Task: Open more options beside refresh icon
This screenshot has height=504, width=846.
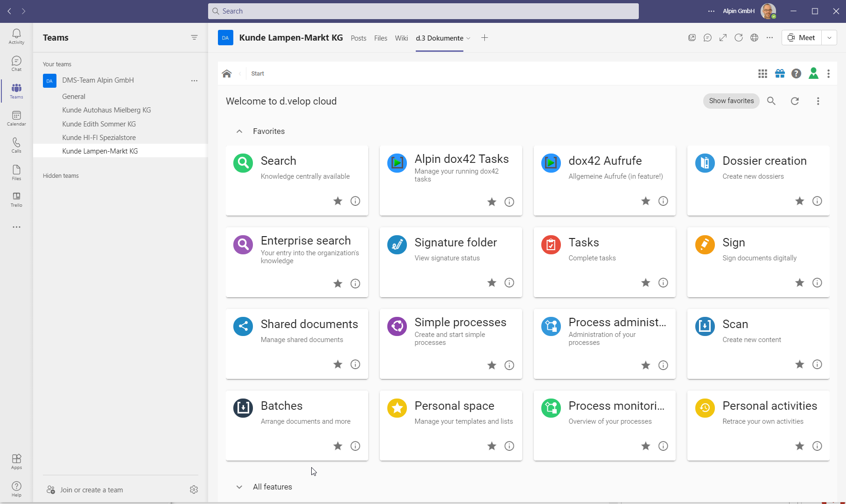Action: (x=818, y=101)
